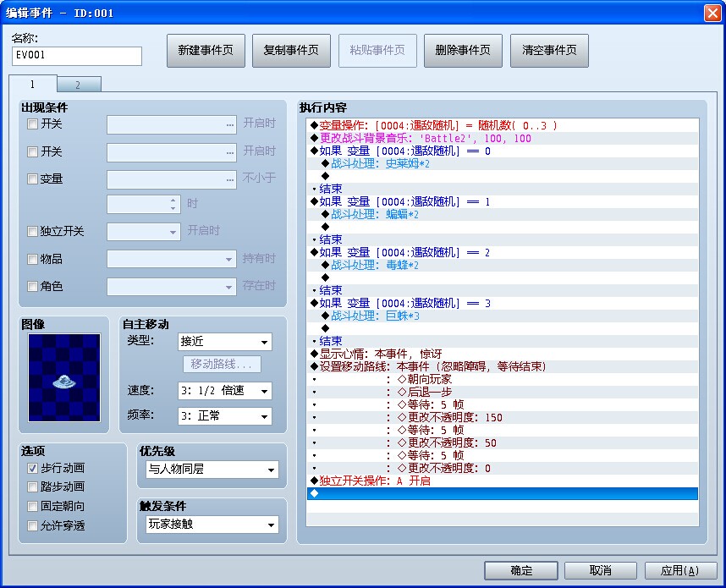Switch to event page tab 2

point(79,85)
